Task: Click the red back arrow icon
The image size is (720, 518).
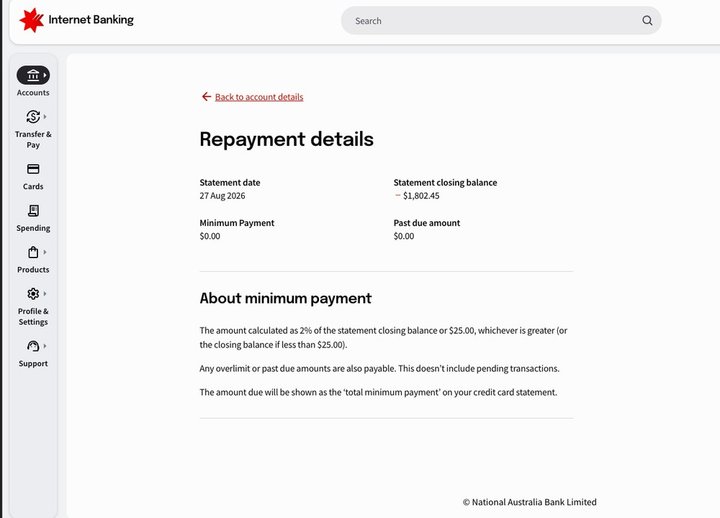Action: [206, 96]
